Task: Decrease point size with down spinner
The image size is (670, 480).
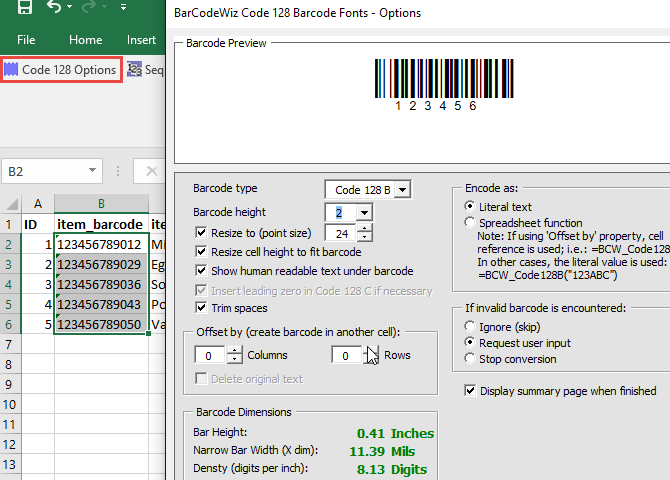Action: click(x=364, y=238)
